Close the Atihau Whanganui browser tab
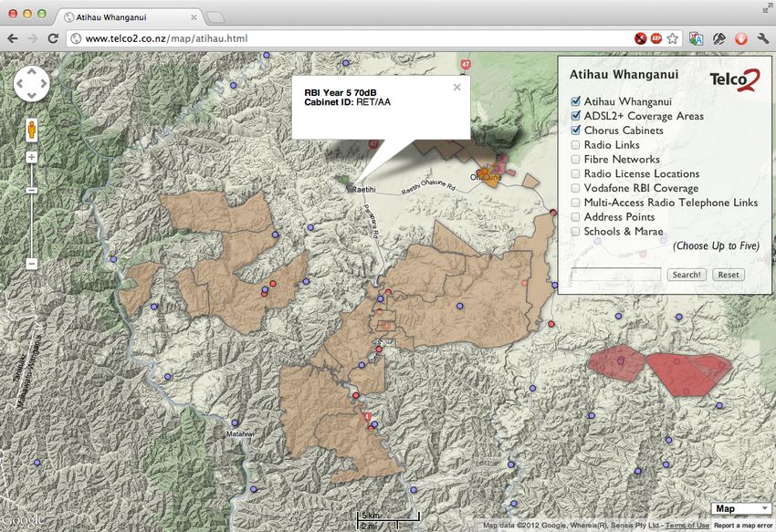776x532 pixels. coord(194,17)
